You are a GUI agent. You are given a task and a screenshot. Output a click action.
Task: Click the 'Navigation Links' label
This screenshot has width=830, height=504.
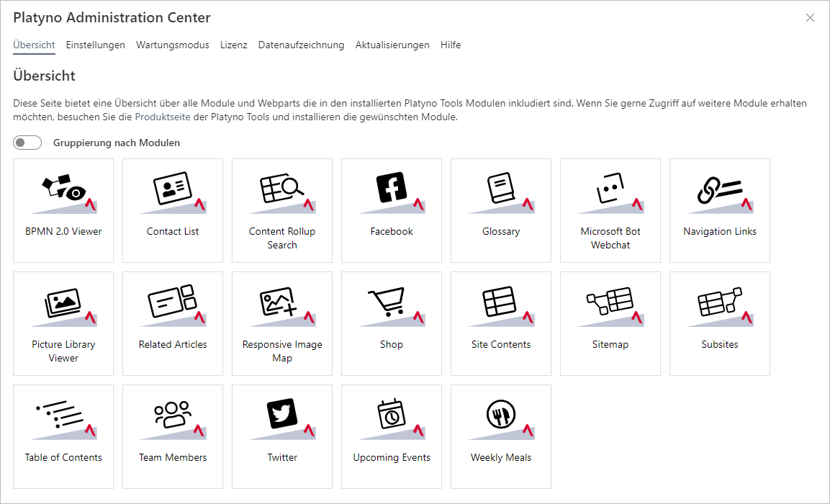(720, 231)
